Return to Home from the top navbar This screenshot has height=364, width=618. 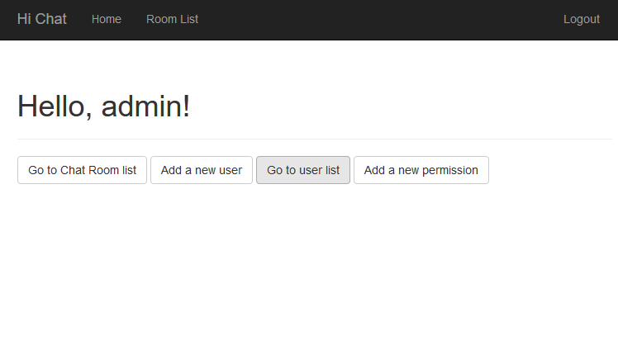107,19
